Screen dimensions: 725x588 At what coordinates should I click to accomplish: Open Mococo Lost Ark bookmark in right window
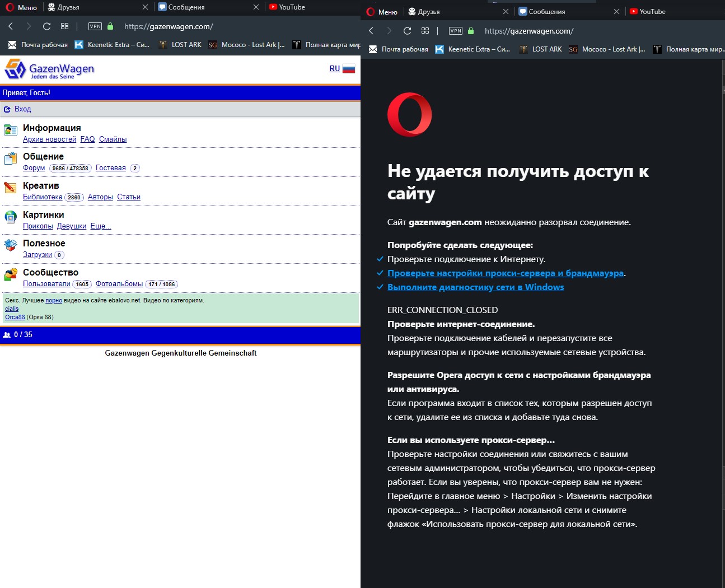tap(607, 49)
